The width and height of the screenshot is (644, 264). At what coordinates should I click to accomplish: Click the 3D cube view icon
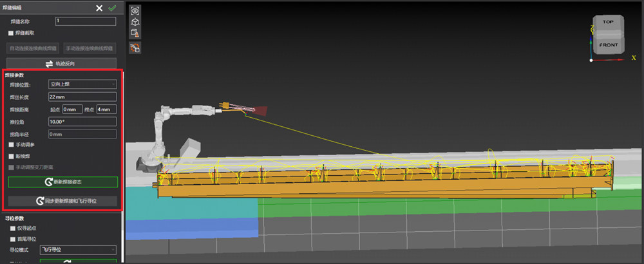(135, 21)
